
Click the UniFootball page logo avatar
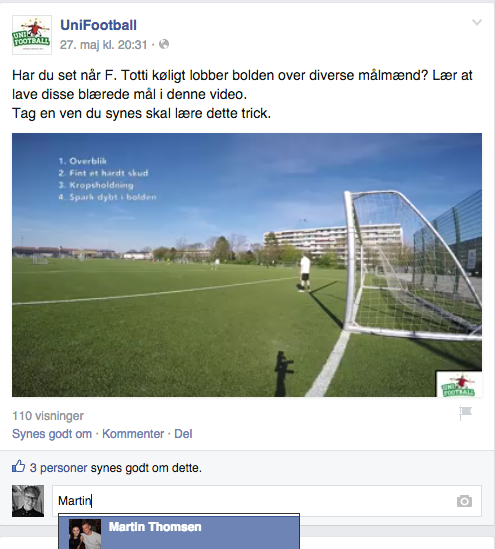pos(32,35)
